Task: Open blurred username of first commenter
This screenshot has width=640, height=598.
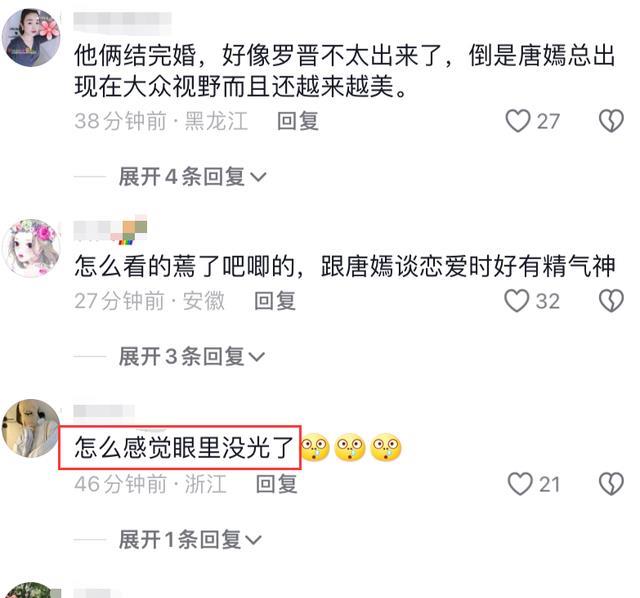Action: [x=122, y=22]
